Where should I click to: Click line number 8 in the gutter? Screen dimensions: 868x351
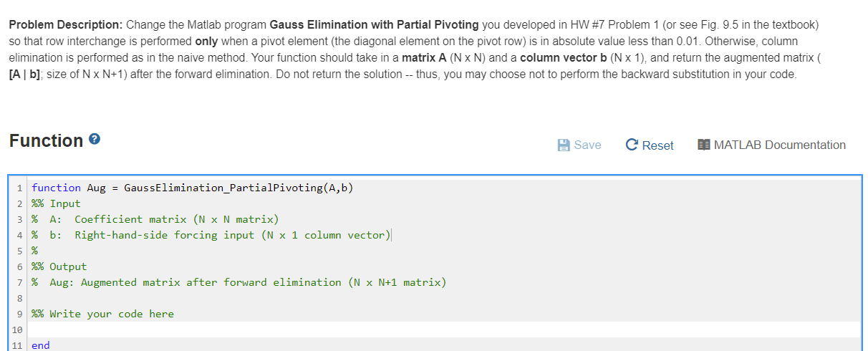tap(19, 298)
